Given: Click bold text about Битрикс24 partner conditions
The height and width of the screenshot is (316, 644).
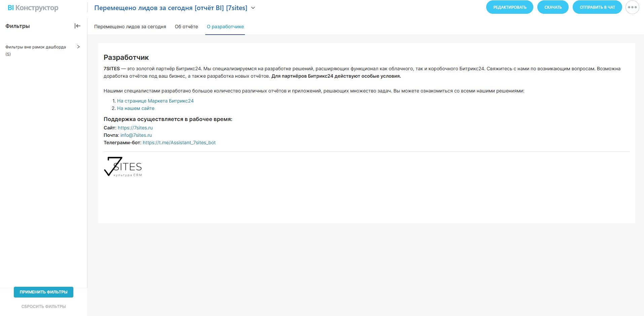Looking at the screenshot, I should 336,76.
